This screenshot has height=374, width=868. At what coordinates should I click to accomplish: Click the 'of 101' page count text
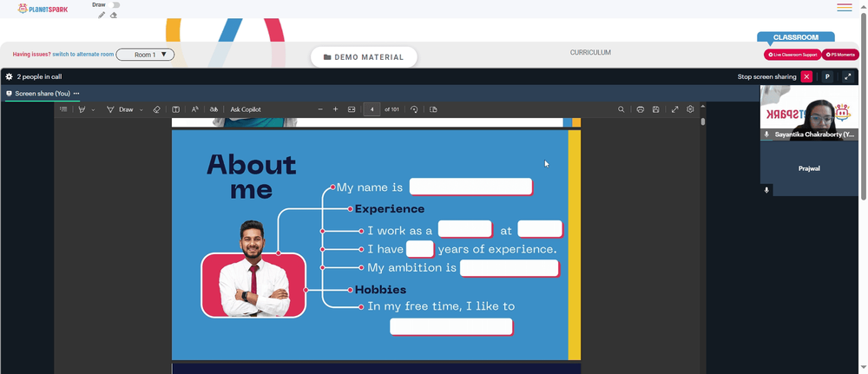point(392,109)
